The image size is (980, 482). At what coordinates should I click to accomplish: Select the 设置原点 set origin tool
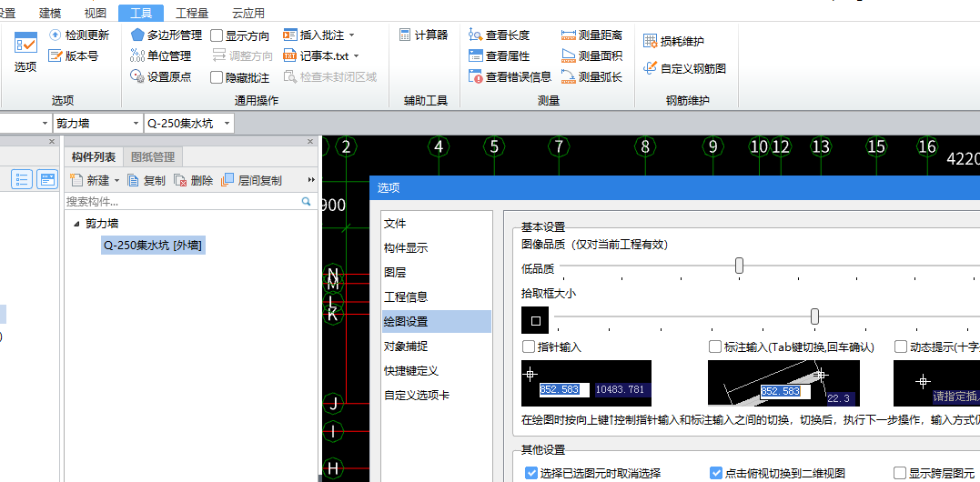click(160, 76)
